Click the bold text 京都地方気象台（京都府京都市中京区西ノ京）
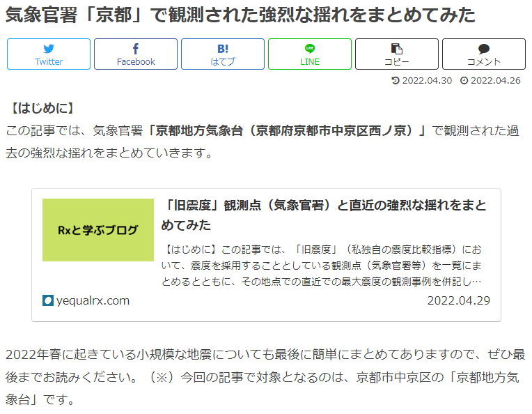This screenshot has height=414, width=532. (287, 131)
